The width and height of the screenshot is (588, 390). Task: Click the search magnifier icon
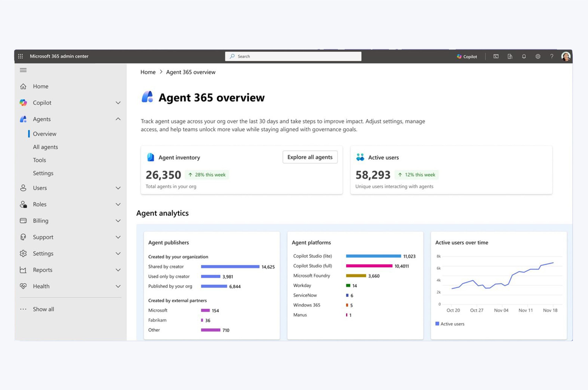point(232,56)
